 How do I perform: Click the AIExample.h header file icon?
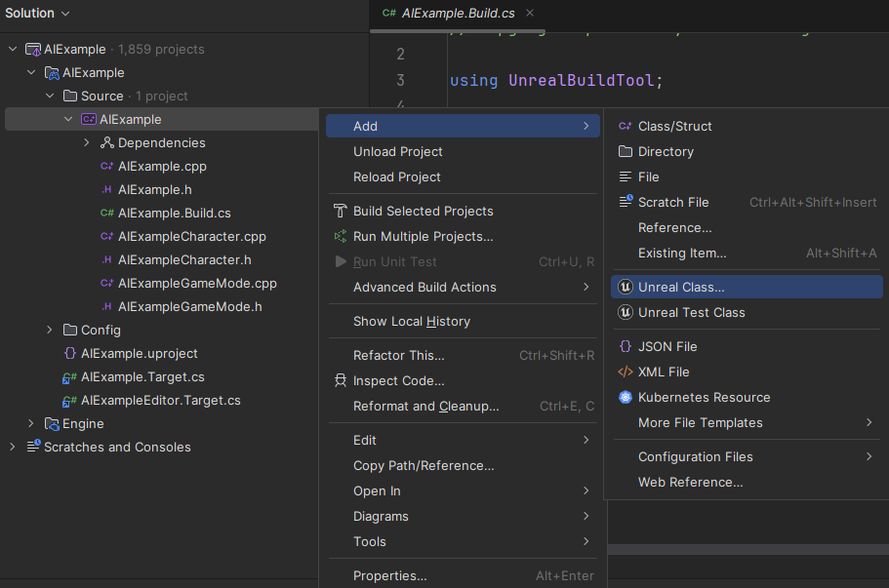(x=106, y=190)
